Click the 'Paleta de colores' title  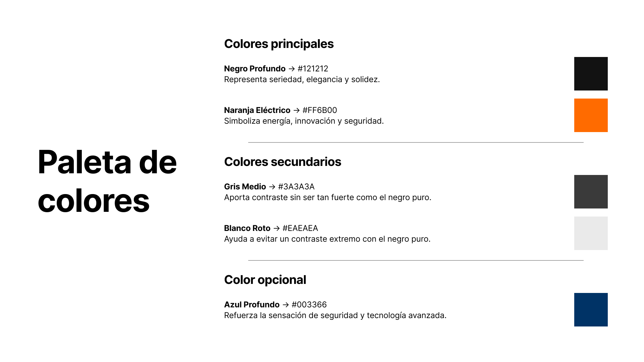pyautogui.click(x=107, y=181)
